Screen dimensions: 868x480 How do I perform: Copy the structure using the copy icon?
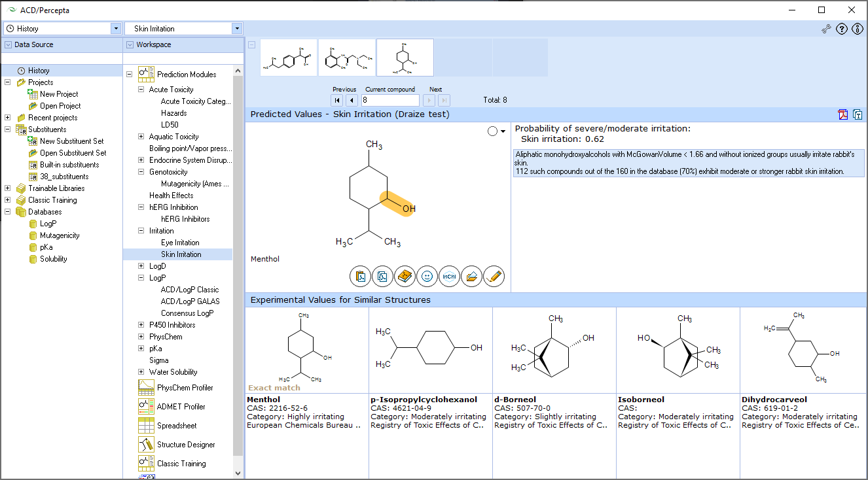pyautogui.click(x=382, y=276)
